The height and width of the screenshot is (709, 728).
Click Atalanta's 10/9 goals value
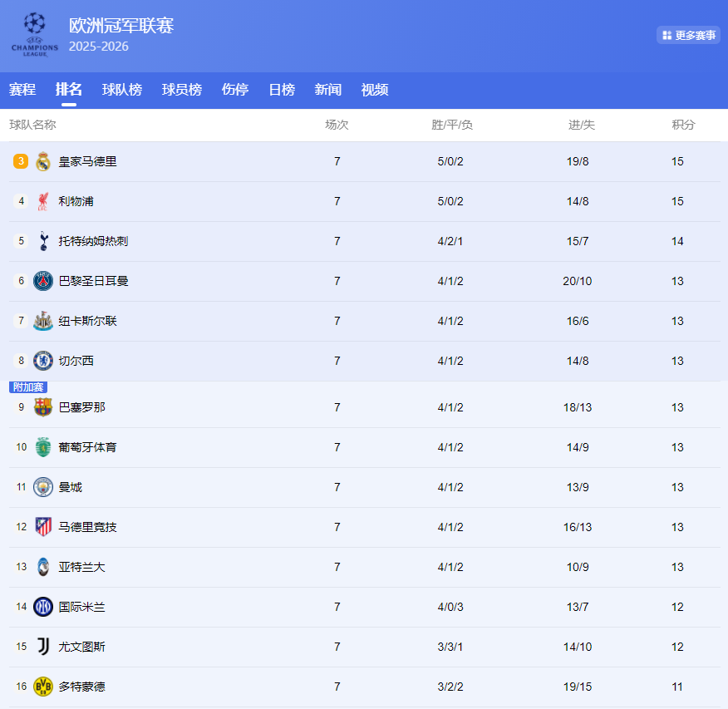[x=578, y=567]
